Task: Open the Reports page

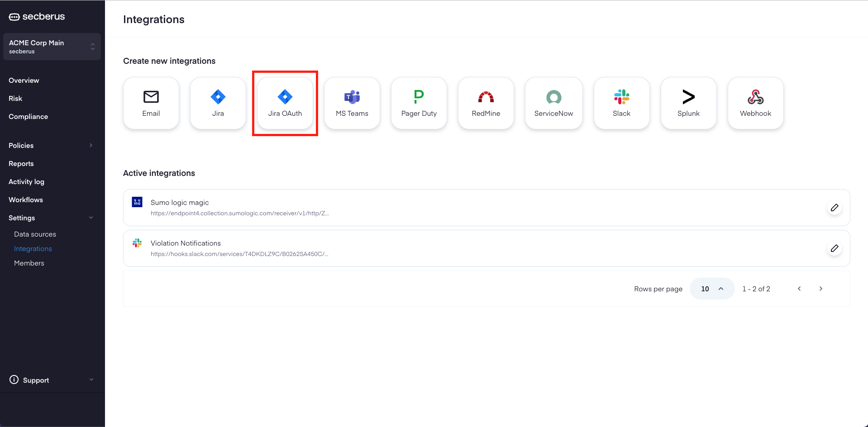Action: 21,164
